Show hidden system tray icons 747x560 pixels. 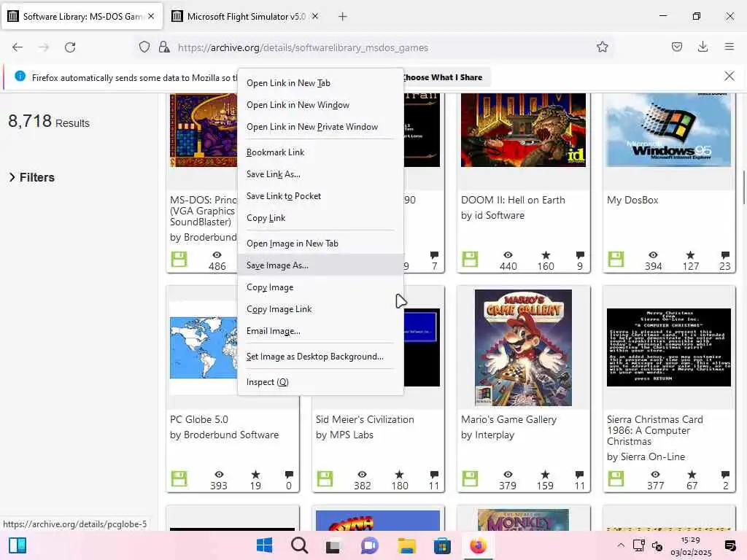pos(620,545)
